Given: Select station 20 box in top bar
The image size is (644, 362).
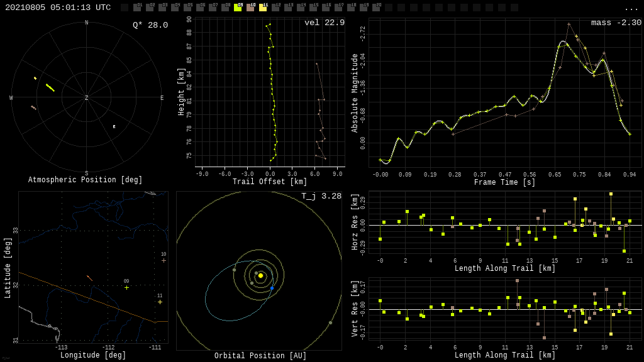Looking at the screenshot, I should (x=376, y=8).
